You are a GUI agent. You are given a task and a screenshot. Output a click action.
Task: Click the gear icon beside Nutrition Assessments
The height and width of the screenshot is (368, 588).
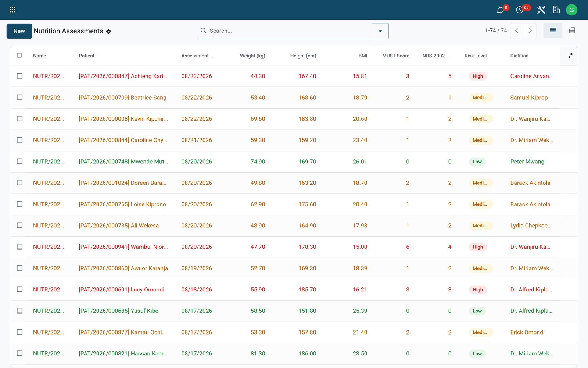pos(108,32)
